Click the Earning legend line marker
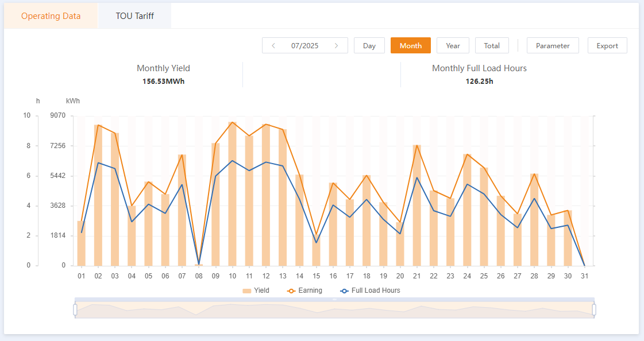 [x=291, y=290]
